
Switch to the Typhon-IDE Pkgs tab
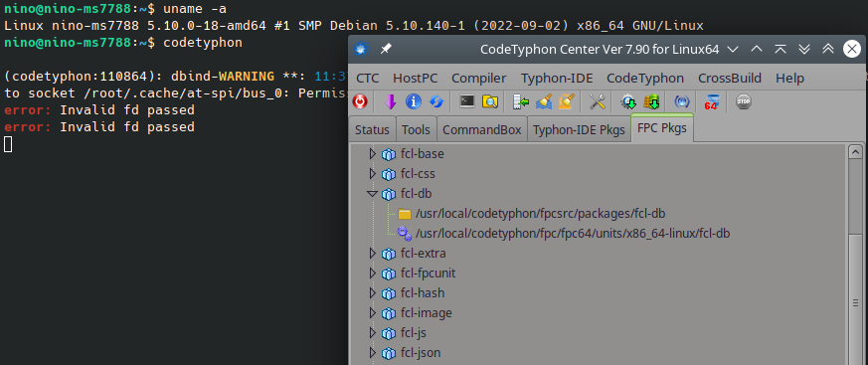coord(579,130)
